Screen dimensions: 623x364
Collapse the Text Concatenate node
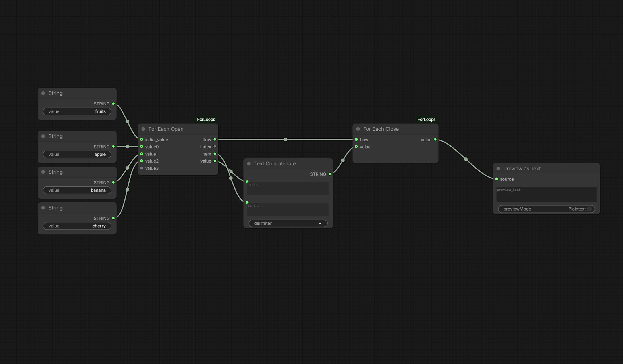(x=249, y=164)
